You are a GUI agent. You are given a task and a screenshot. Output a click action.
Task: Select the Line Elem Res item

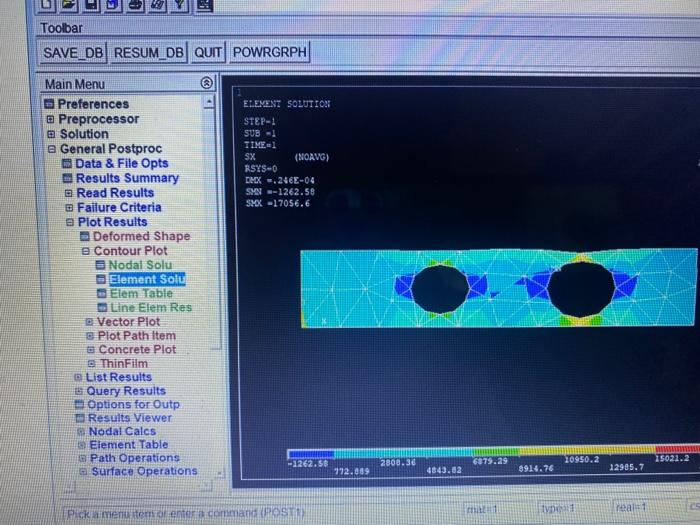pyautogui.click(x=151, y=308)
